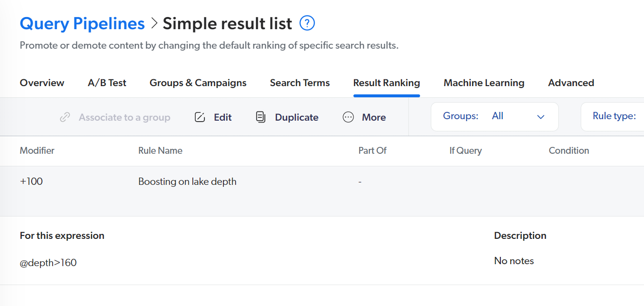This screenshot has width=644, height=306.
Task: Click the Part Of column header
Action: tap(372, 150)
